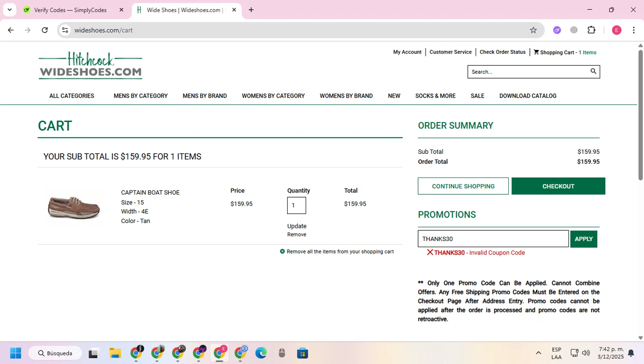Open the SALE menu item
This screenshot has height=364, width=644.
pos(477,96)
